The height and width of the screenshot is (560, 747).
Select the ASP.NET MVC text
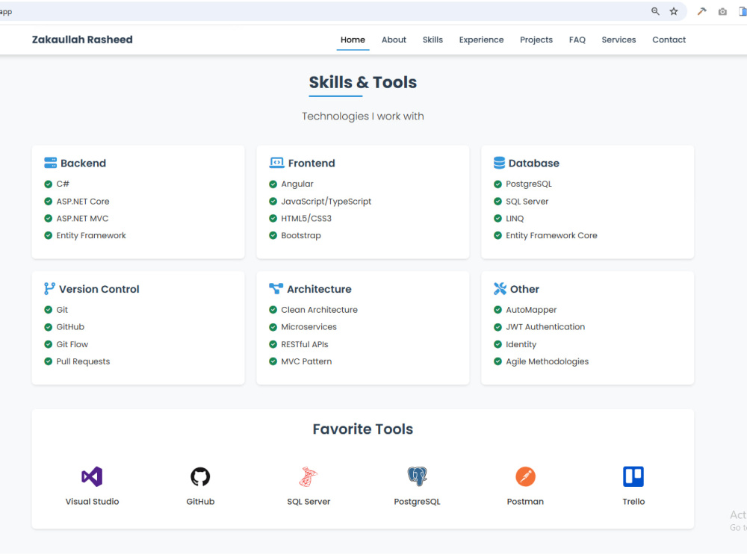coord(82,219)
